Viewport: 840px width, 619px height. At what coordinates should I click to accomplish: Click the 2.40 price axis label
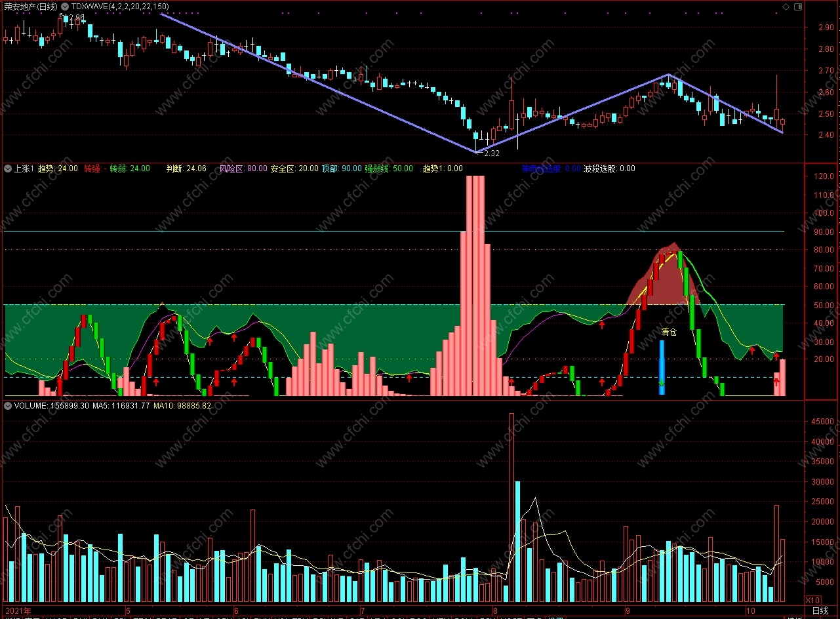[x=826, y=135]
